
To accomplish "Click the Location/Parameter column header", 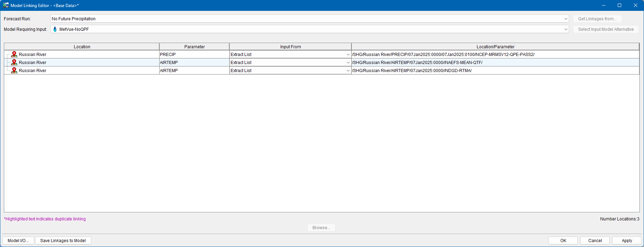I will (x=495, y=47).
